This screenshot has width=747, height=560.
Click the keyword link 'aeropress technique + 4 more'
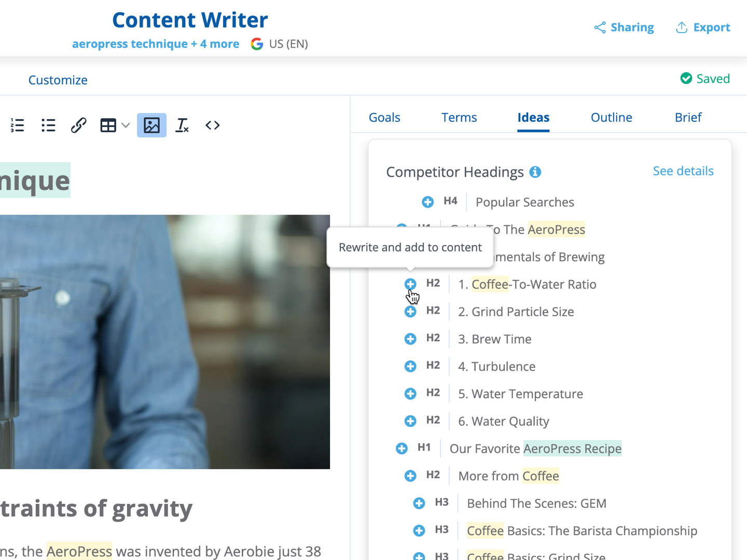click(156, 44)
